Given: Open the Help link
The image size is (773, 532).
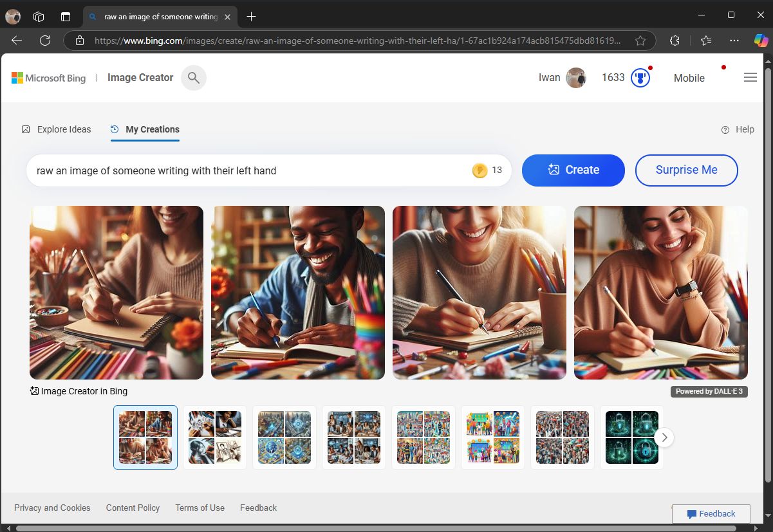Looking at the screenshot, I should [x=738, y=129].
